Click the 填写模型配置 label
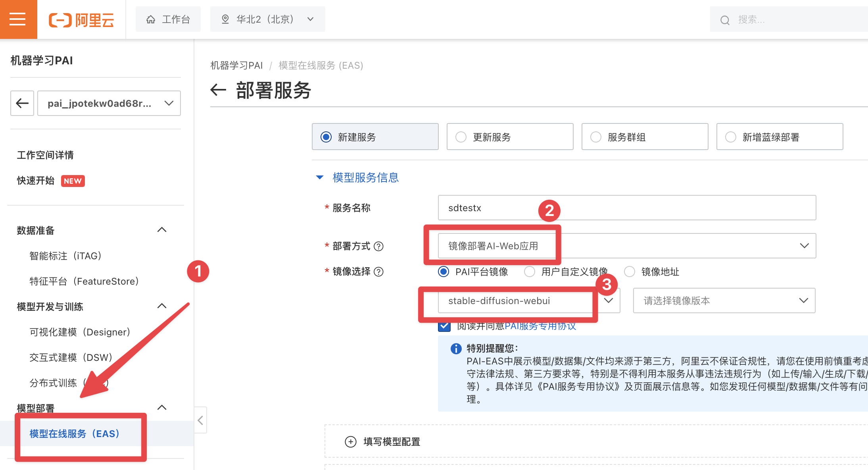The image size is (868, 470). point(392,442)
